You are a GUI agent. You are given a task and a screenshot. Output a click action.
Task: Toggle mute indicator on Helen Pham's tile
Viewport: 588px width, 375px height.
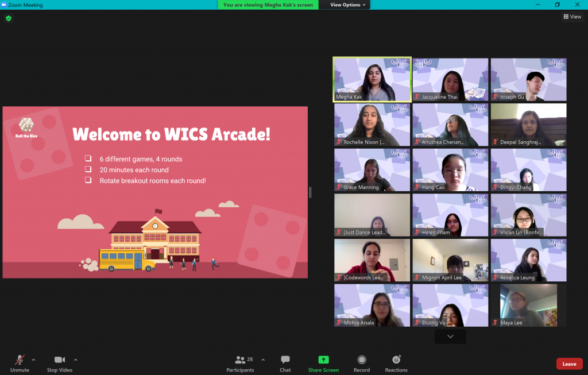417,232
